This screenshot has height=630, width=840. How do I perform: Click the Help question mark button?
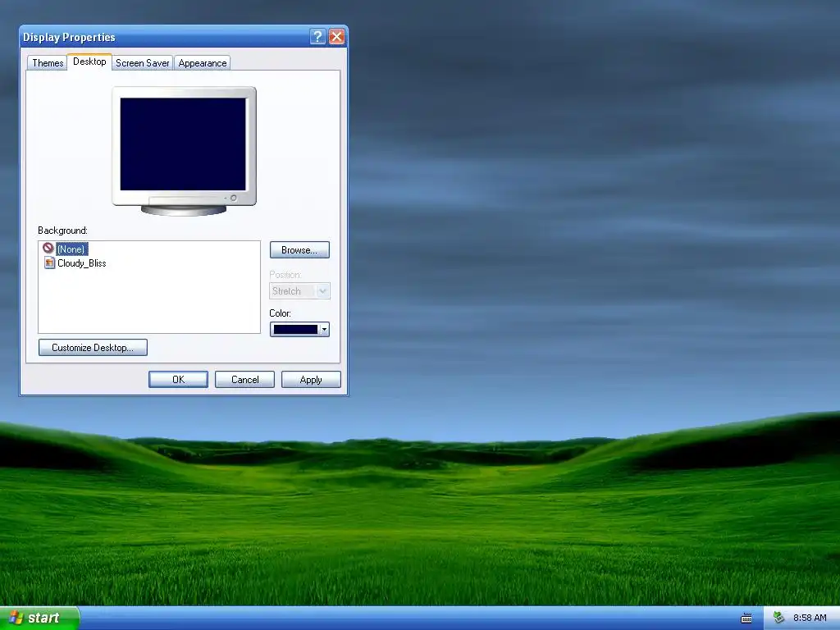(x=317, y=36)
